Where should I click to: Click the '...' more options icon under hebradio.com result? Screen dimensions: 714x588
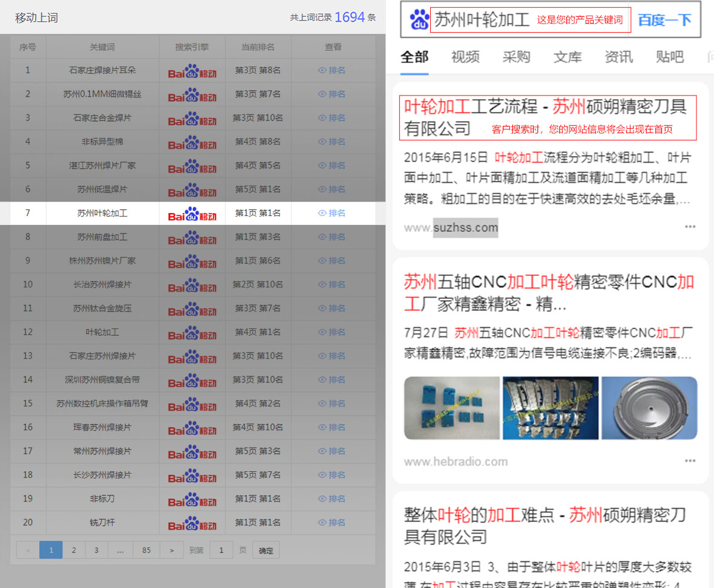(690, 461)
